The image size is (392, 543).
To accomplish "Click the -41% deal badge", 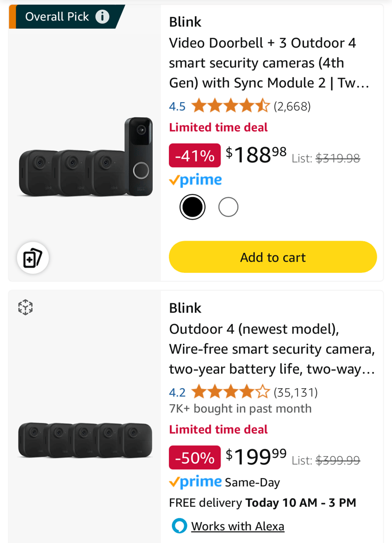I will [x=195, y=155].
